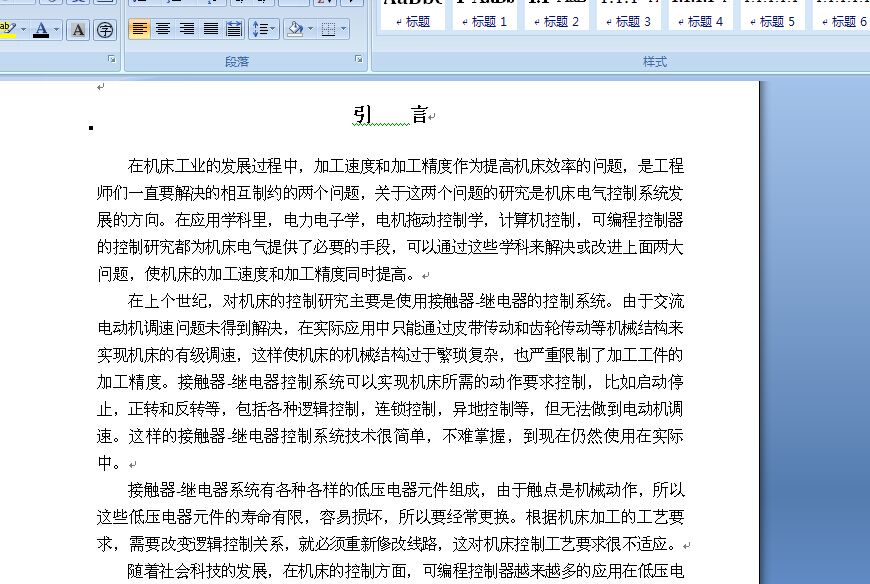Apply the 标题 3 style
The height and width of the screenshot is (584, 870).
pyautogui.click(x=629, y=15)
